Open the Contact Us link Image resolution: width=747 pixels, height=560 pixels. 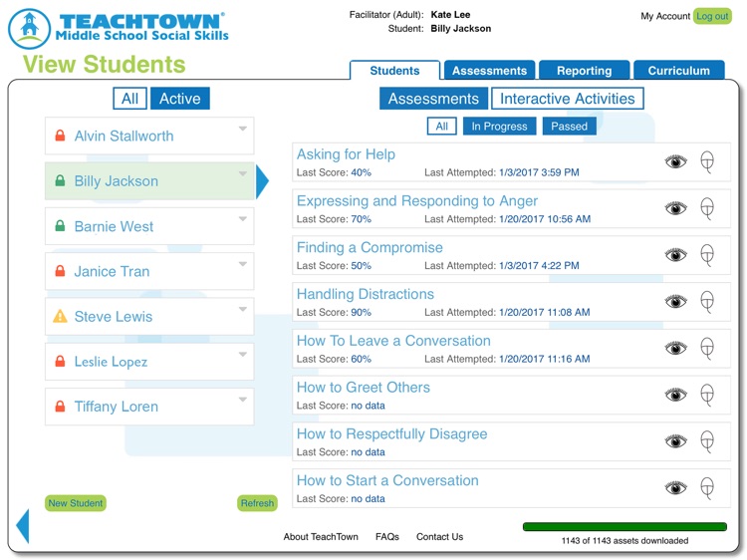(x=439, y=537)
